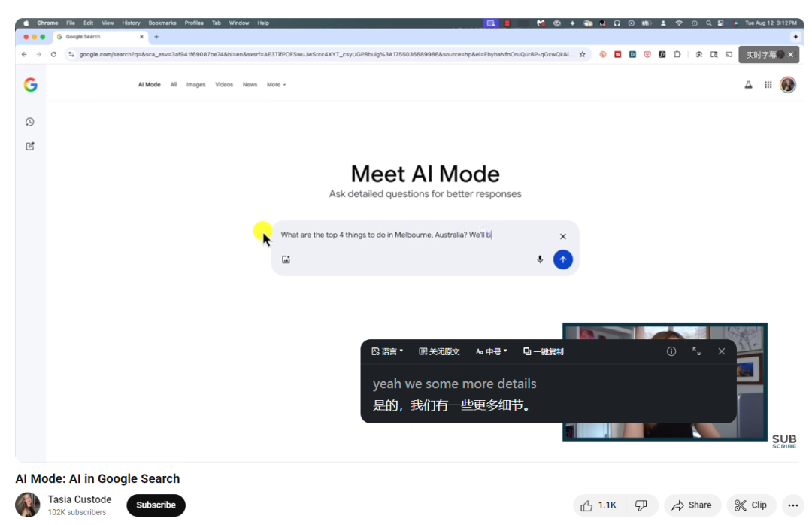Go back using Chrome's back arrow
Image resolution: width=812 pixels, height=525 pixels.
point(24,54)
